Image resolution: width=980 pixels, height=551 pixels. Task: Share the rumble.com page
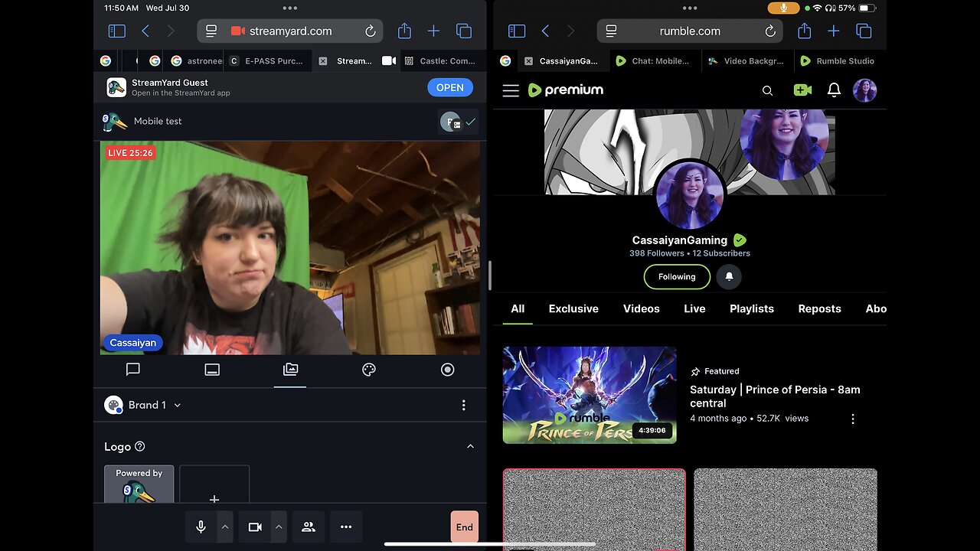click(x=804, y=31)
